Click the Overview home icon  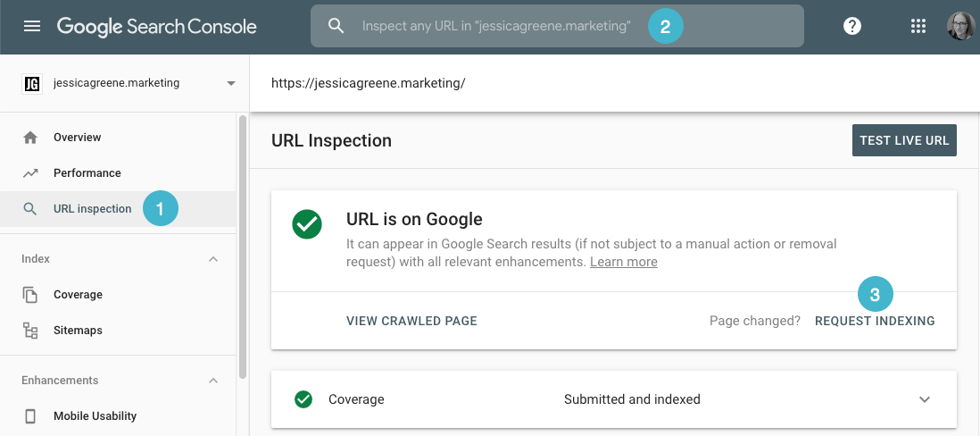click(x=30, y=138)
